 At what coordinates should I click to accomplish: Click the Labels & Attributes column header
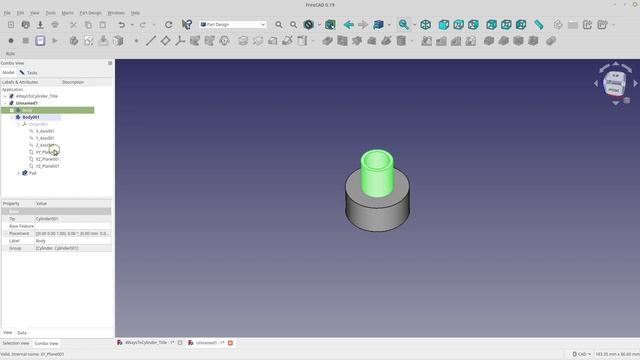tap(20, 82)
